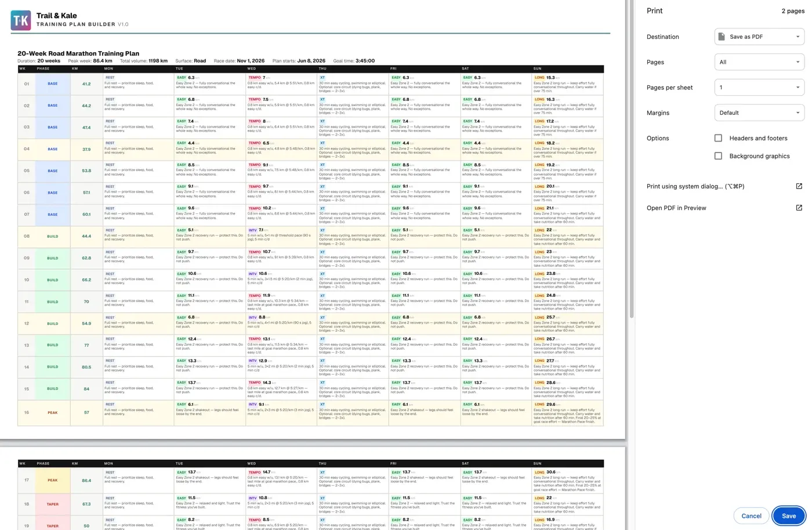The image size is (812, 530).
Task: Click the PHASE column header on page one
Action: coord(43,68)
